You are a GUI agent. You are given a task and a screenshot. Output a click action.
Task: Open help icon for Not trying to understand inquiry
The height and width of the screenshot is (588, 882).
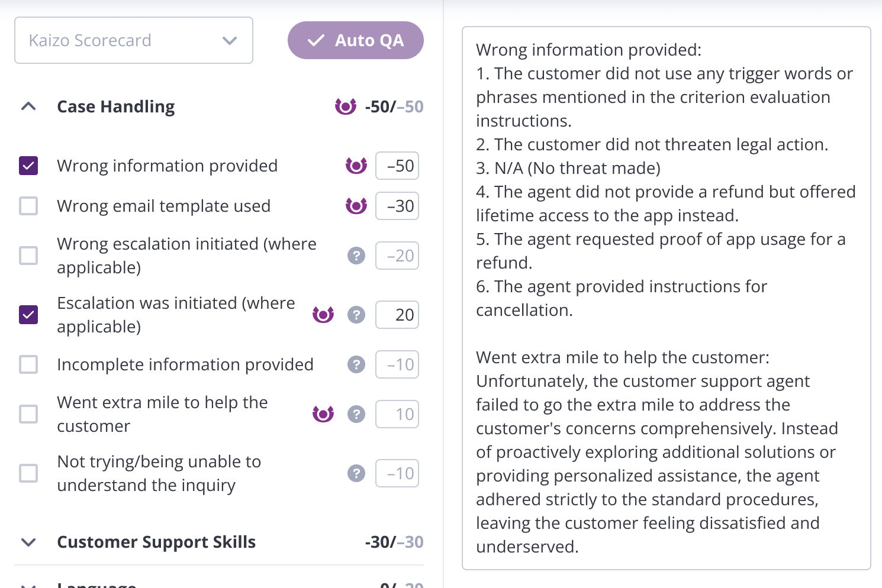(x=356, y=473)
